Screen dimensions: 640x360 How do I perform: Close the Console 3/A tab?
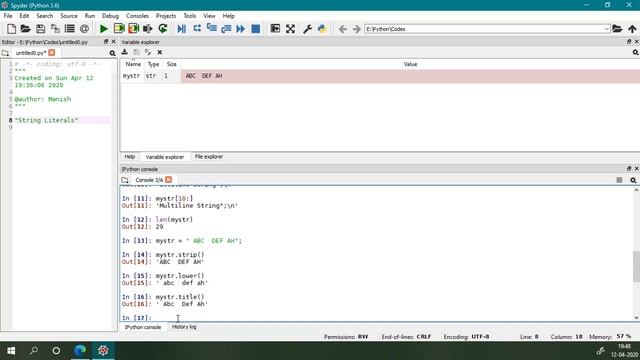[x=169, y=180]
